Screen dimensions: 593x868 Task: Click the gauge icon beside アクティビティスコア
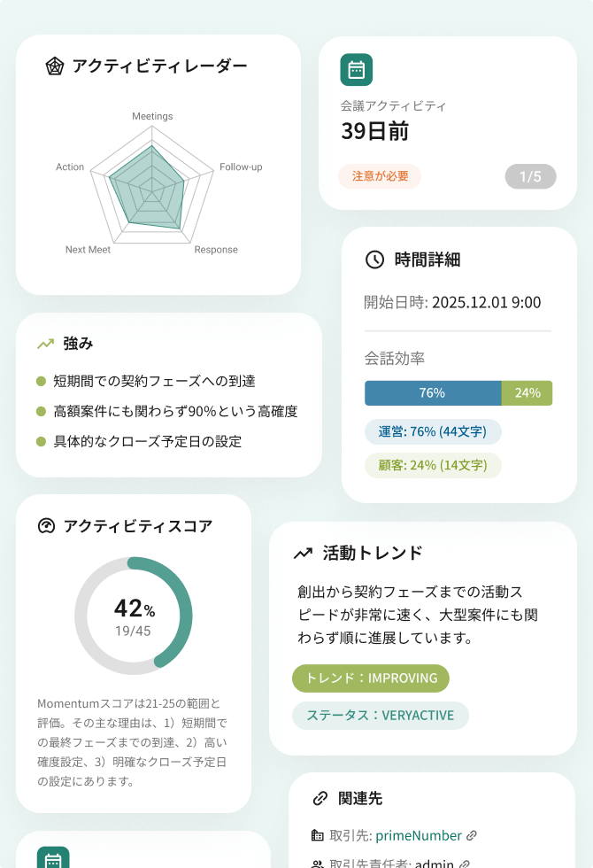[x=46, y=526]
